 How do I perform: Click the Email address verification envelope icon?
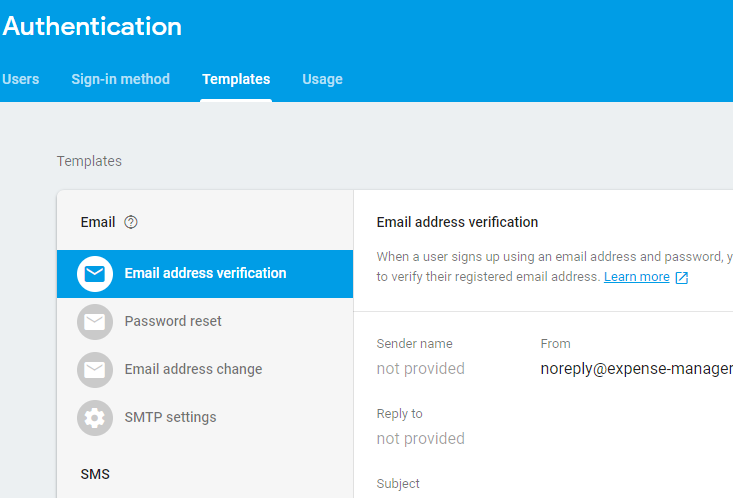coord(95,274)
